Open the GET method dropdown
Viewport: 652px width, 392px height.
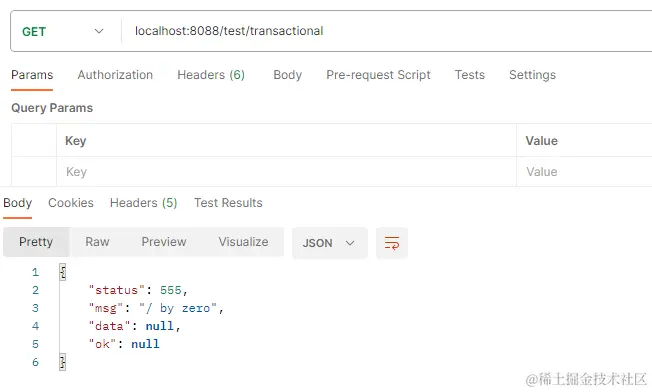point(64,31)
